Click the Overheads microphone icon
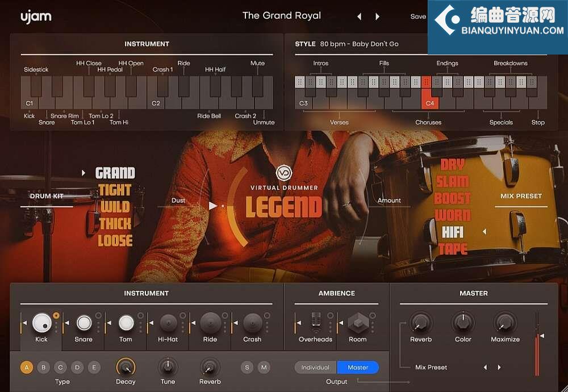 (x=316, y=323)
